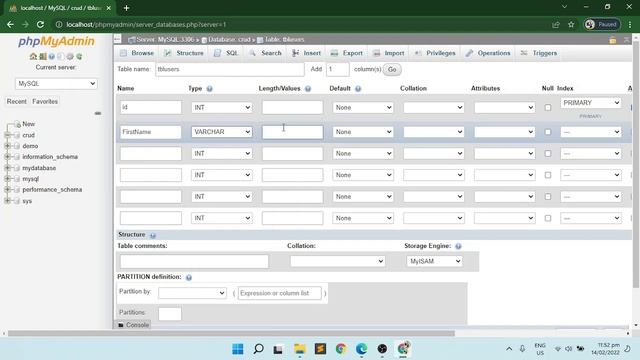
Task: Click the collapse-all icon in the navigation tree
Action: (x=98, y=113)
